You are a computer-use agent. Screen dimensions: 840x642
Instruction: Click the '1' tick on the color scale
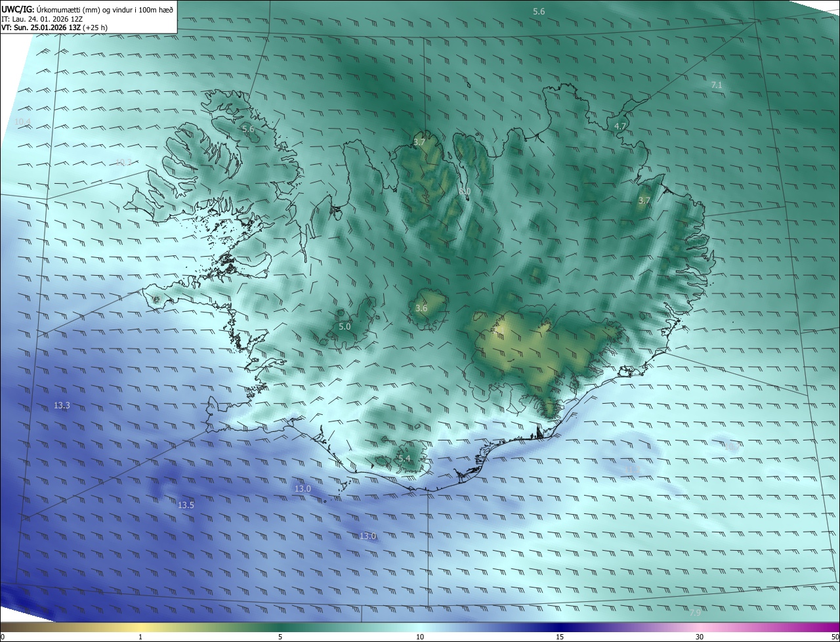tap(140, 637)
